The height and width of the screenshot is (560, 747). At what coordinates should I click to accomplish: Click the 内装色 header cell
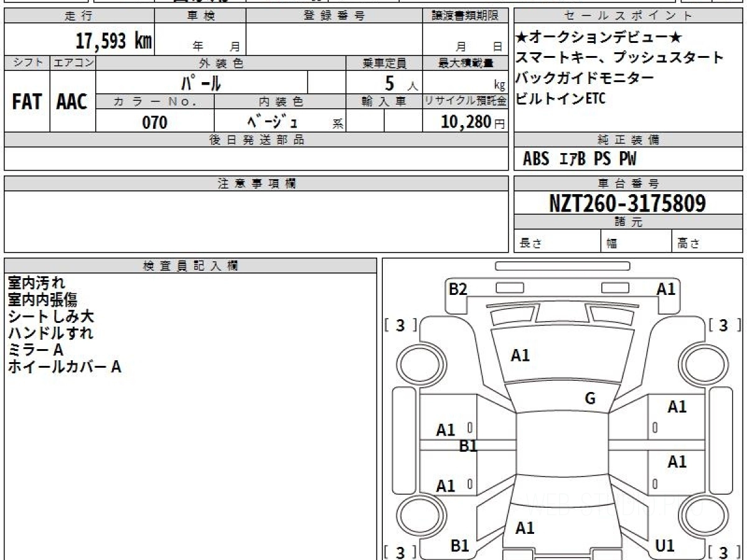(x=280, y=101)
